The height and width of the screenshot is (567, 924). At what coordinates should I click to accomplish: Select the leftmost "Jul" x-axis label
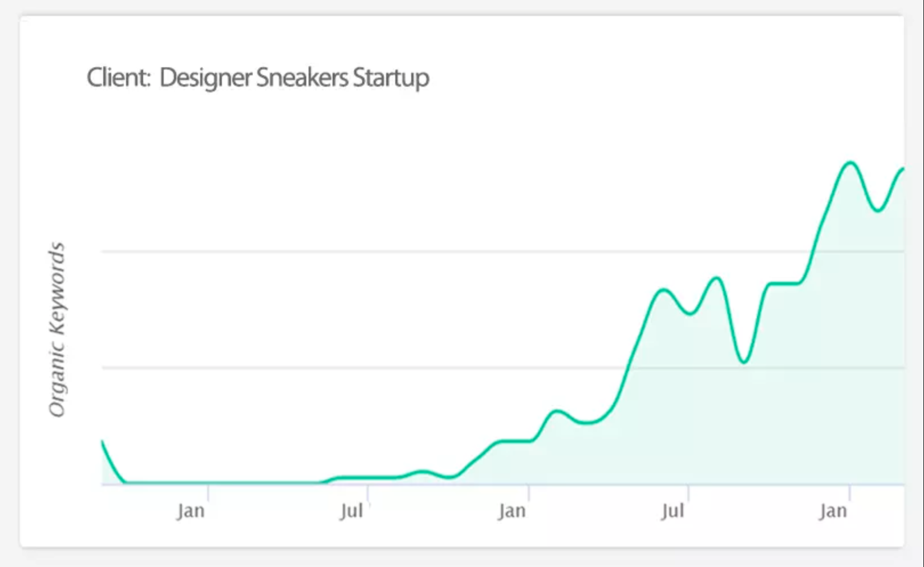tap(351, 511)
